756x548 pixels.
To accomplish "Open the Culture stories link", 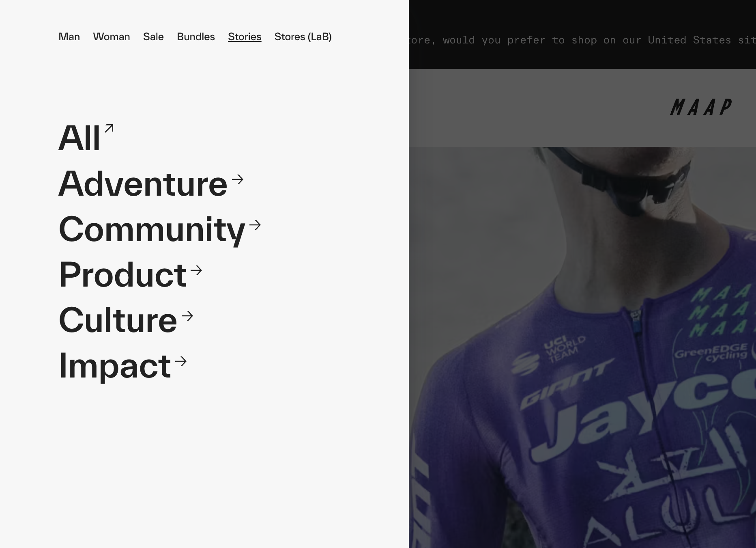I will tap(118, 320).
